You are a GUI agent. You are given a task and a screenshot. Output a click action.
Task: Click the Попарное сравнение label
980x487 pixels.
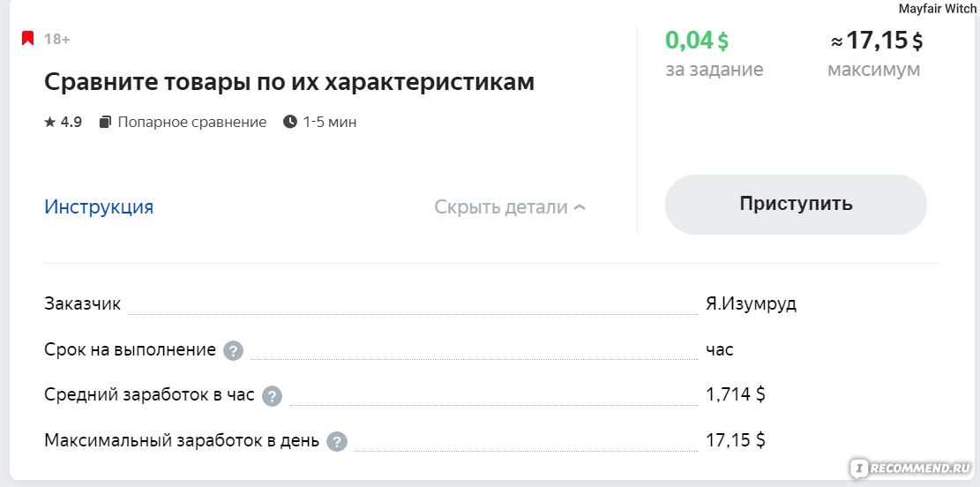192,122
